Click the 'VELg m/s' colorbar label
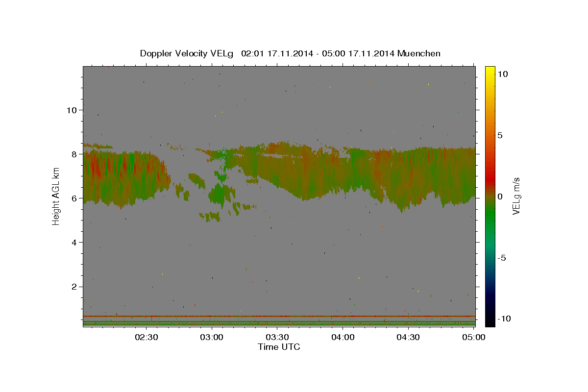 516,197
